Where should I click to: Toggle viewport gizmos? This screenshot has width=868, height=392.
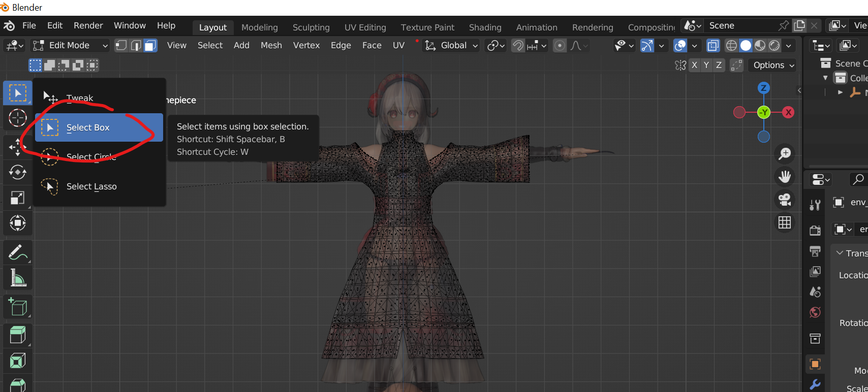(647, 46)
